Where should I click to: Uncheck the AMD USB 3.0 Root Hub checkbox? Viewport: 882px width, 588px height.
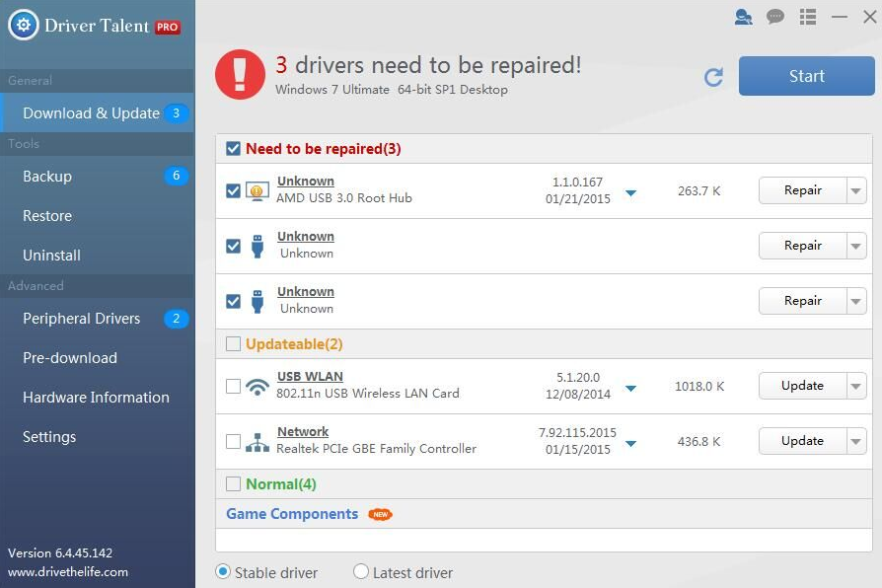(x=233, y=190)
